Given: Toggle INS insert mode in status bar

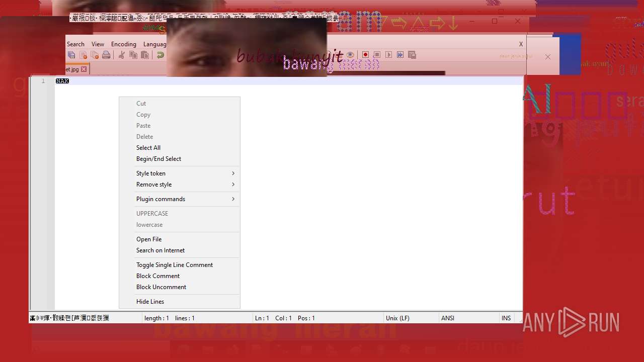Looking at the screenshot, I should (x=506, y=318).
